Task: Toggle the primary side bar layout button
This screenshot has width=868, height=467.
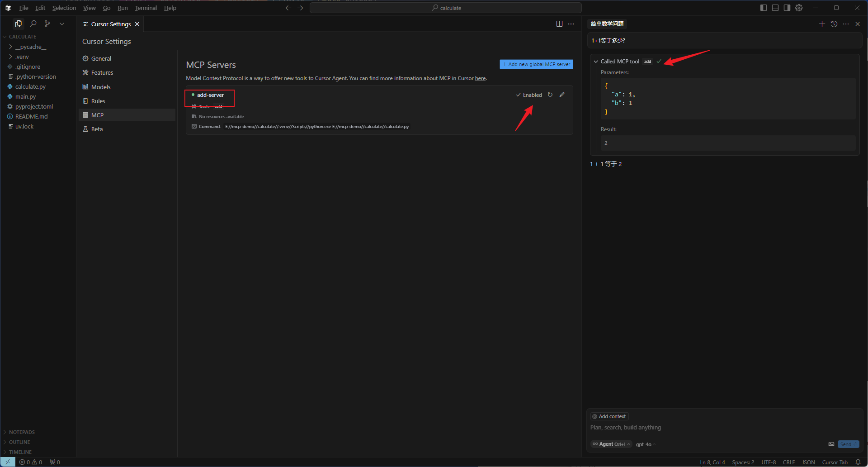Action: coord(764,8)
